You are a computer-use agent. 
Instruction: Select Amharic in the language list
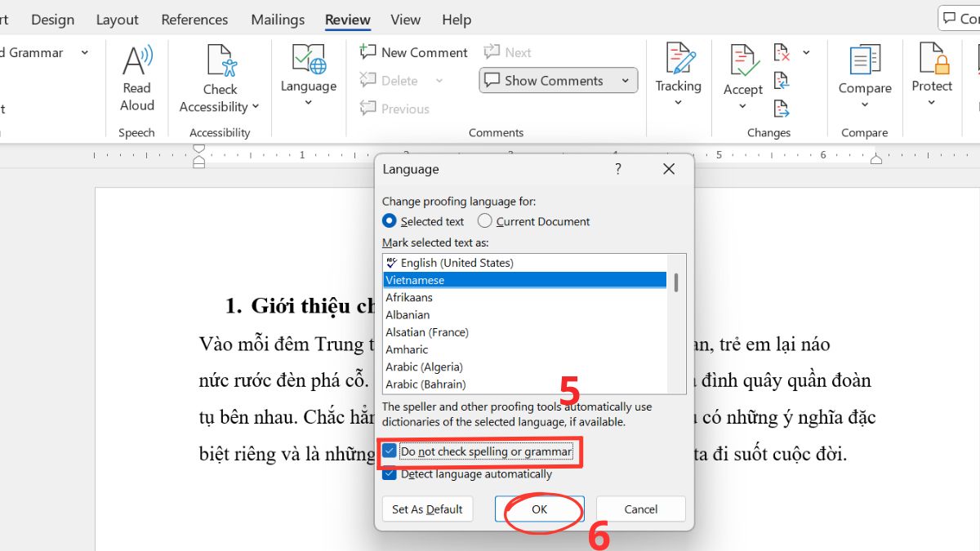pos(525,349)
